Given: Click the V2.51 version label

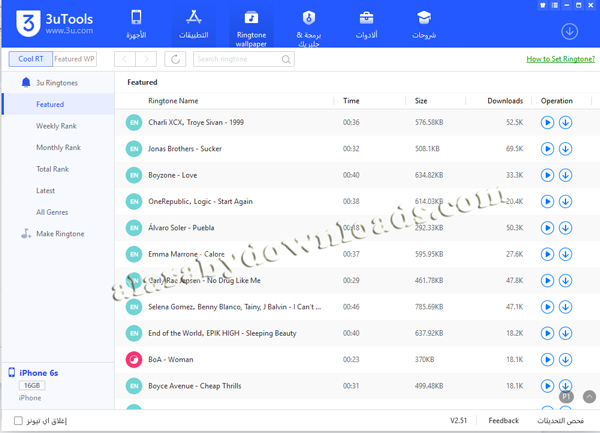Looking at the screenshot, I should pos(458,421).
